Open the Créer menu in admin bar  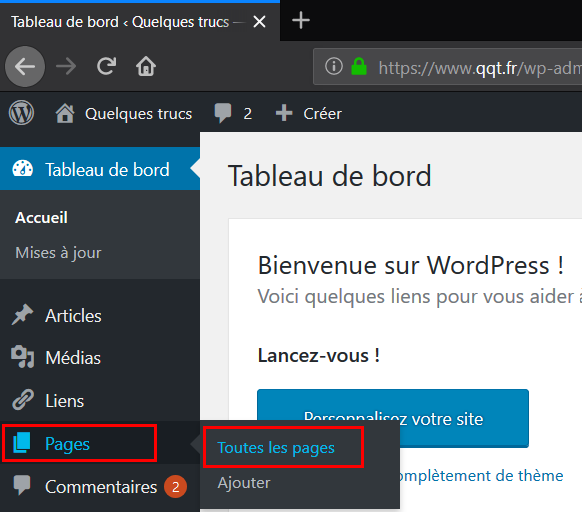pyautogui.click(x=322, y=114)
